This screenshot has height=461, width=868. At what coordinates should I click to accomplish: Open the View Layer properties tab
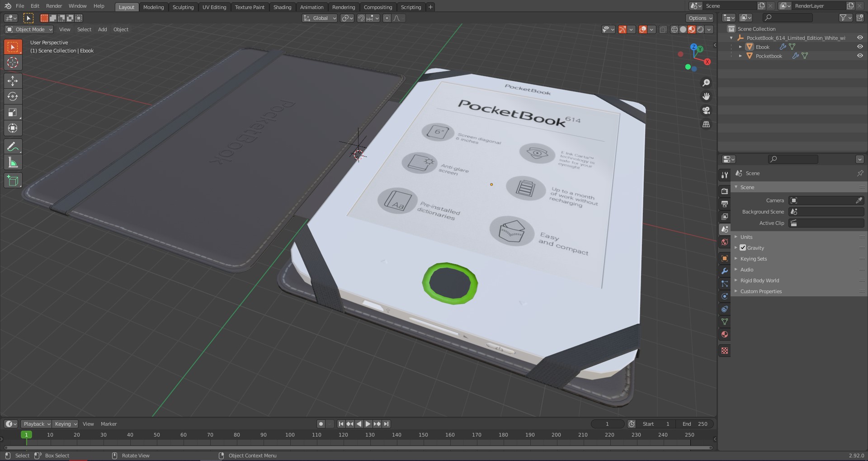coord(725,216)
